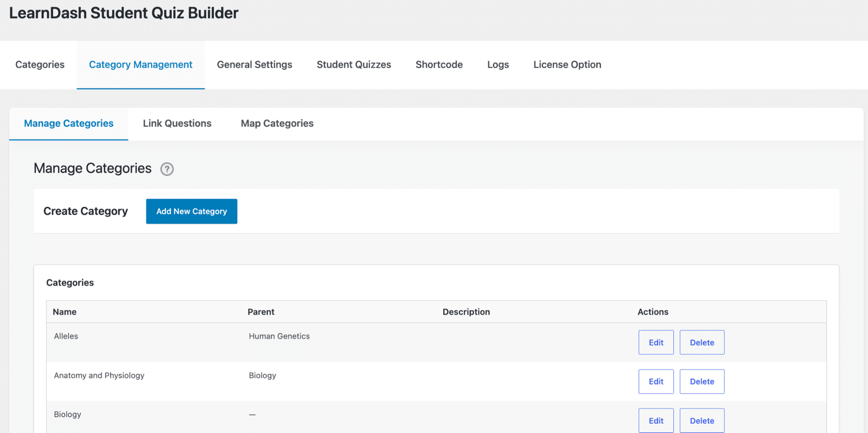Click Biology parent of Anatomy and Physiology
The height and width of the screenshot is (433, 868).
[262, 375]
